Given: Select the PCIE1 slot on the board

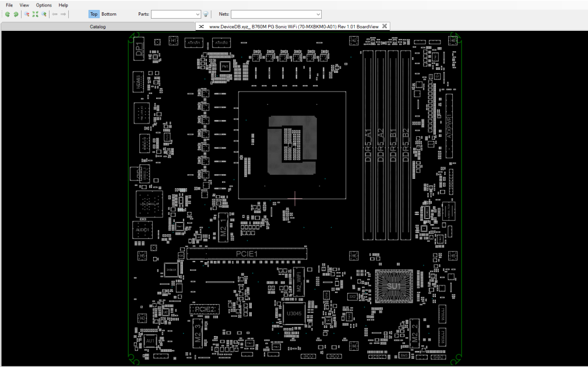Looking at the screenshot, I should point(247,254).
